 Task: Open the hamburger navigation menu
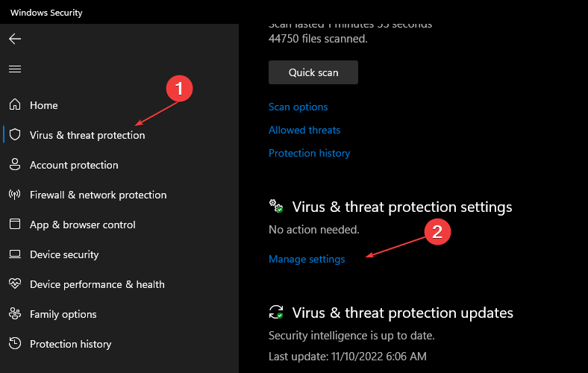pos(15,69)
